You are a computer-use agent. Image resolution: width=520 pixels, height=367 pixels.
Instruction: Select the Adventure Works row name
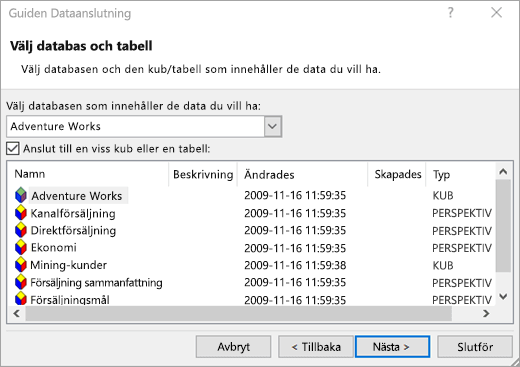(77, 196)
